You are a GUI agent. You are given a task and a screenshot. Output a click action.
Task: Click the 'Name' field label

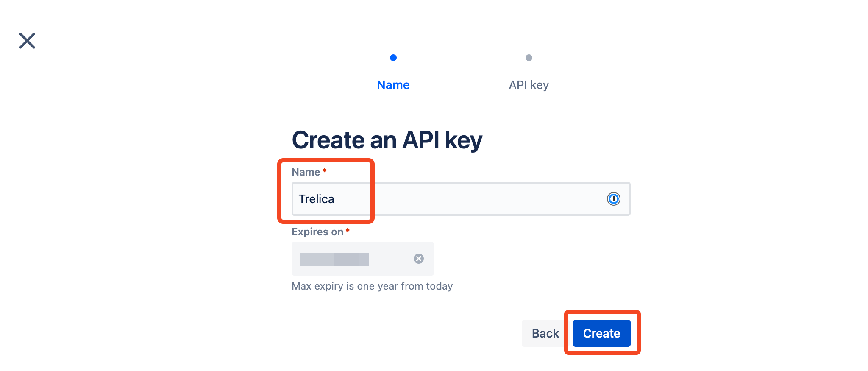pos(306,172)
